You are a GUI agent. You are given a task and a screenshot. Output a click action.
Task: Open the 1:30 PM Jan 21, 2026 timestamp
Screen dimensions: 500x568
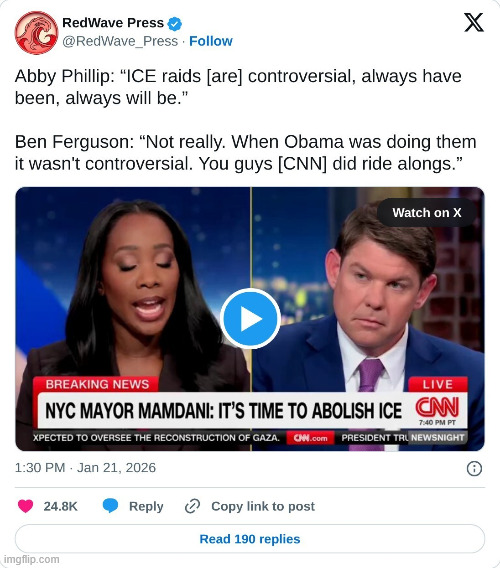point(85,468)
